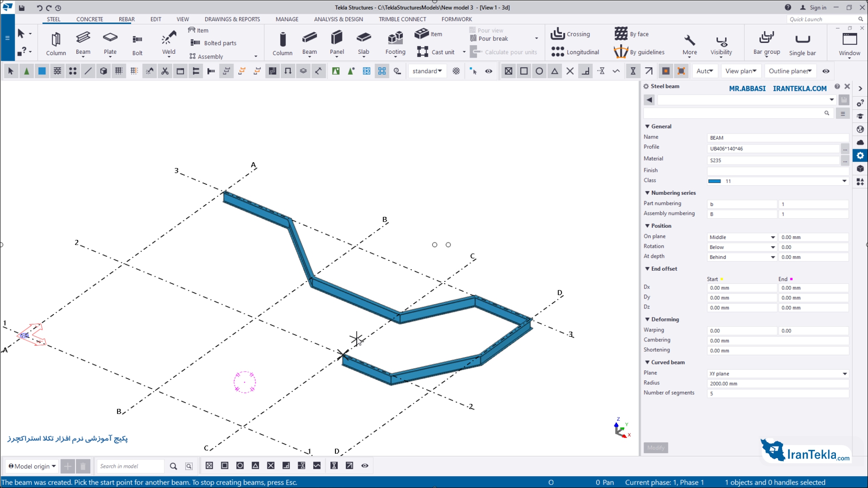Open the ANALYSIS & DESIGN menu
868x488 pixels.
click(x=339, y=19)
